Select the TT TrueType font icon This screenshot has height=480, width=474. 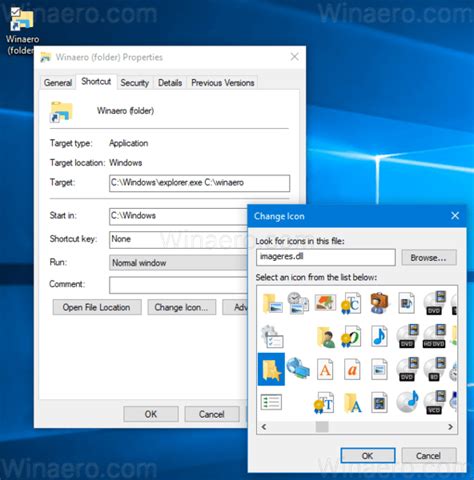tap(324, 403)
